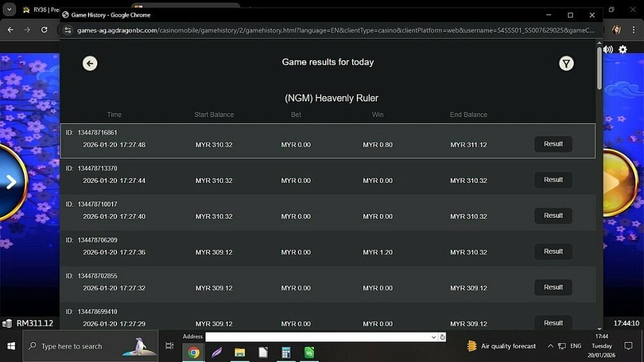The height and width of the screenshot is (362, 644).
Task: Show hidden system tray icons
Action: (x=550, y=346)
